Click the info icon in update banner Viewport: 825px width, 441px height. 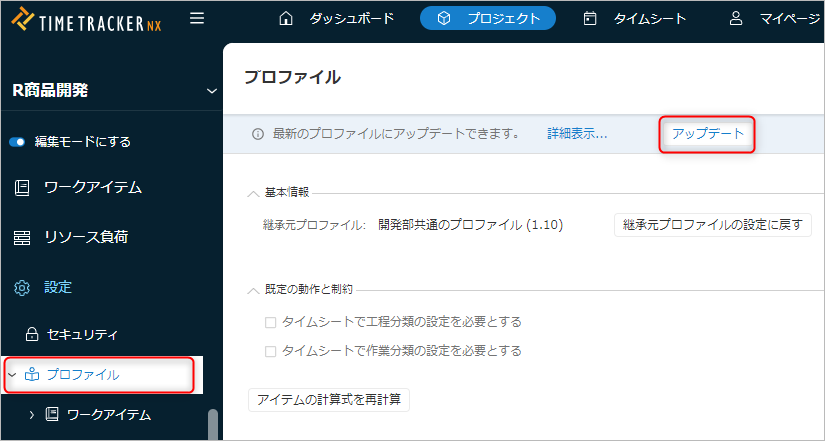258,134
